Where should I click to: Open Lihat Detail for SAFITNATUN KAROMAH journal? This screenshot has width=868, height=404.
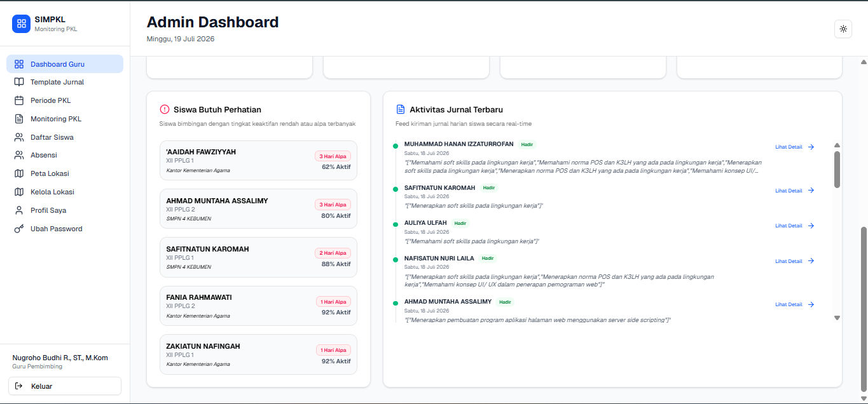[x=794, y=191]
